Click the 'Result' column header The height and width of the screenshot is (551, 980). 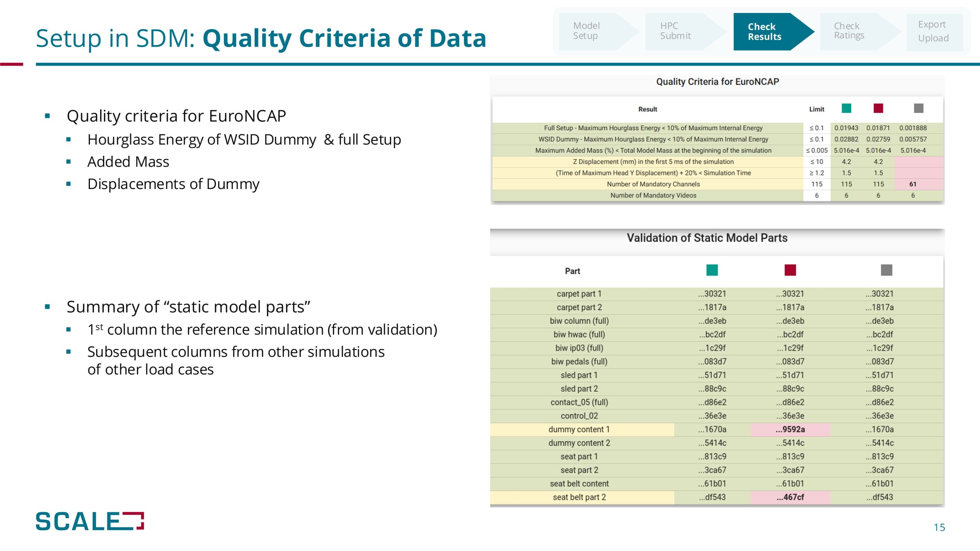[647, 109]
